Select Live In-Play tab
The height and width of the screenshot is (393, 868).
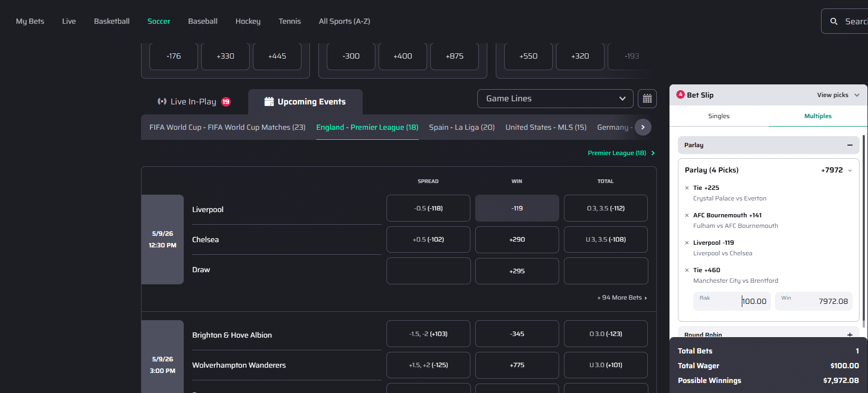(x=194, y=101)
